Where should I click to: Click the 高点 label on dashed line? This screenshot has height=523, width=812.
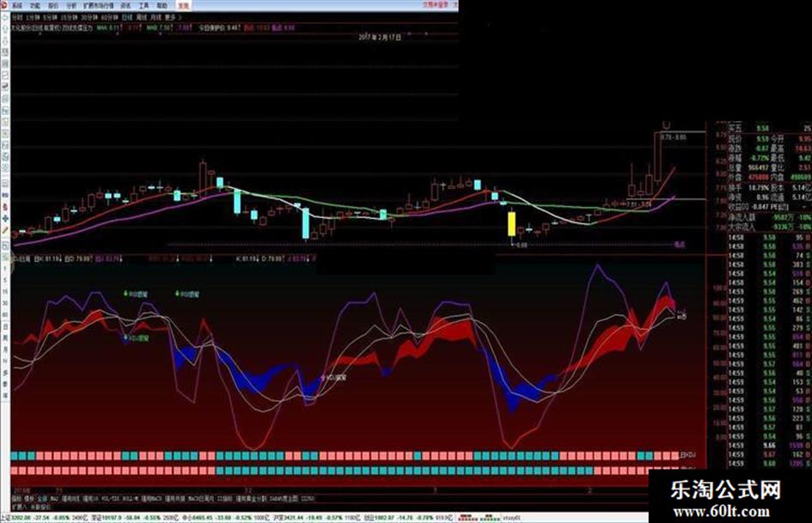pyautogui.click(x=679, y=245)
